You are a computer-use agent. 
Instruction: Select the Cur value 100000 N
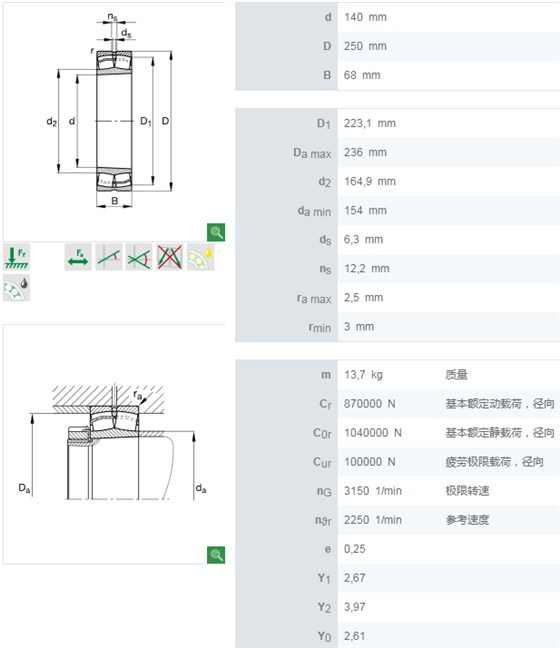369,462
